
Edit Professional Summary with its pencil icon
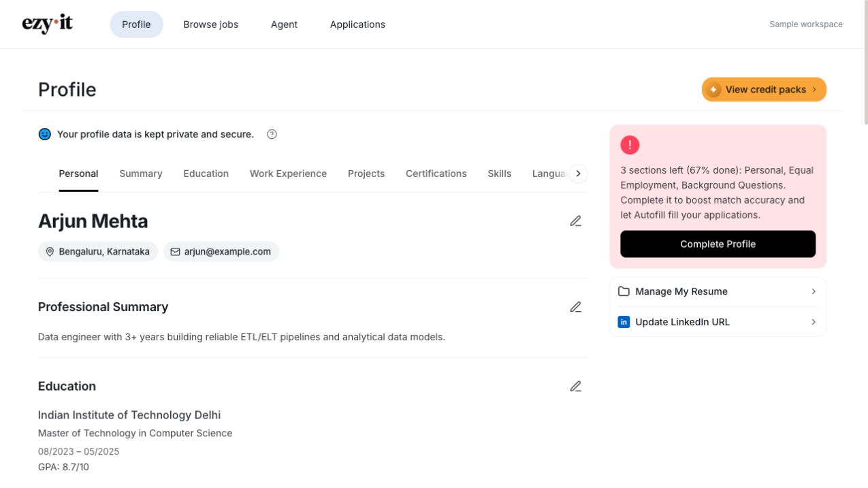point(575,307)
